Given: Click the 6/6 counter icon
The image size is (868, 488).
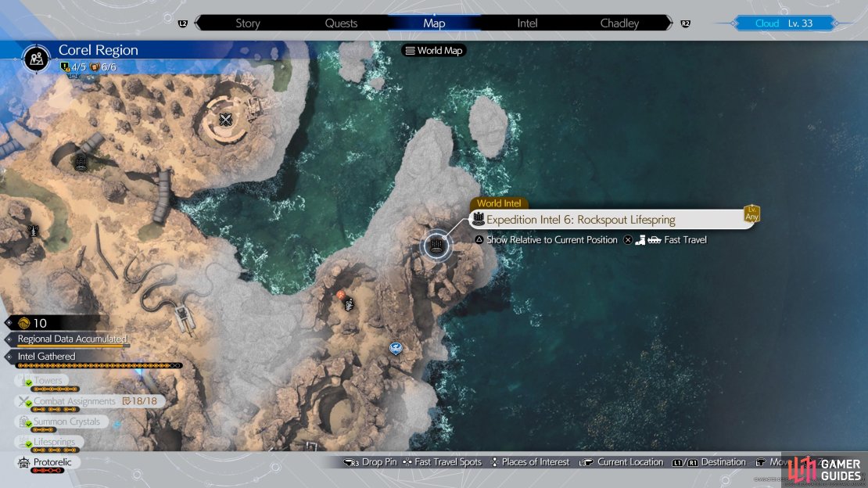Looking at the screenshot, I should click(x=95, y=67).
